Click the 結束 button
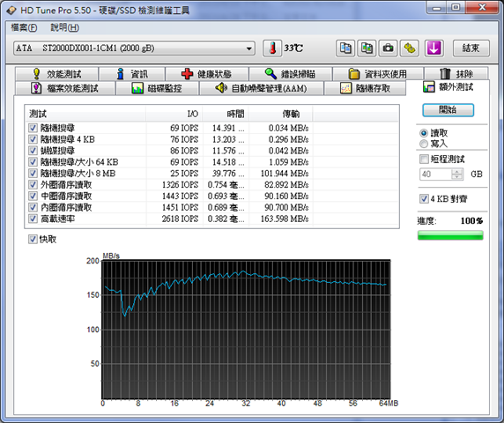 tap(471, 48)
